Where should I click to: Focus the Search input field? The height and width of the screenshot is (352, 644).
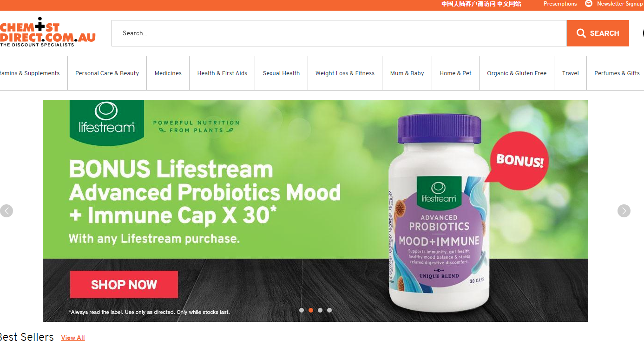tap(339, 33)
